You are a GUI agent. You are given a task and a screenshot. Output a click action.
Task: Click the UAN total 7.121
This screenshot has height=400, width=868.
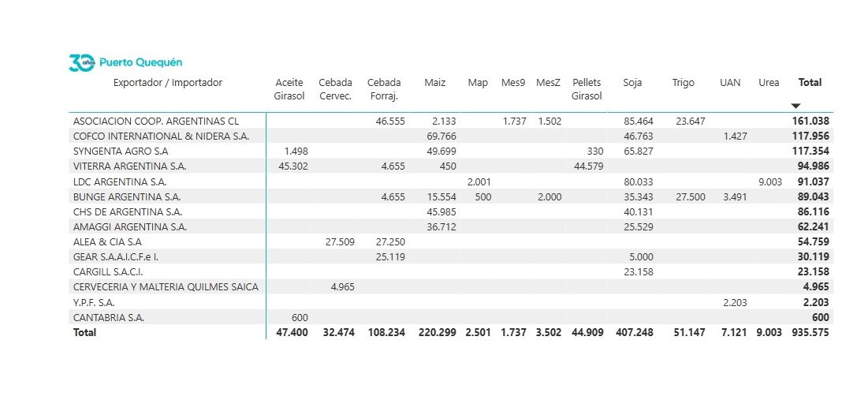(x=735, y=332)
